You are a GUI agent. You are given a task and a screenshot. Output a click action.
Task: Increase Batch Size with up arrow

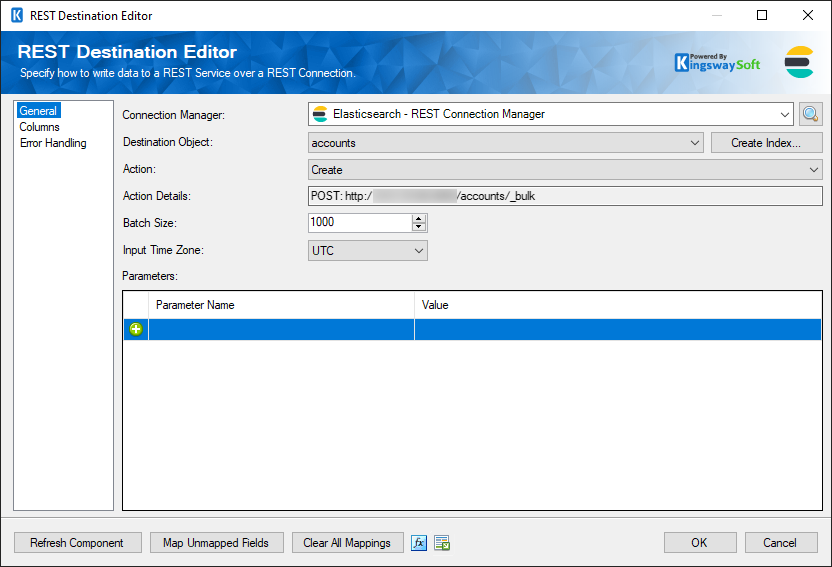419,219
